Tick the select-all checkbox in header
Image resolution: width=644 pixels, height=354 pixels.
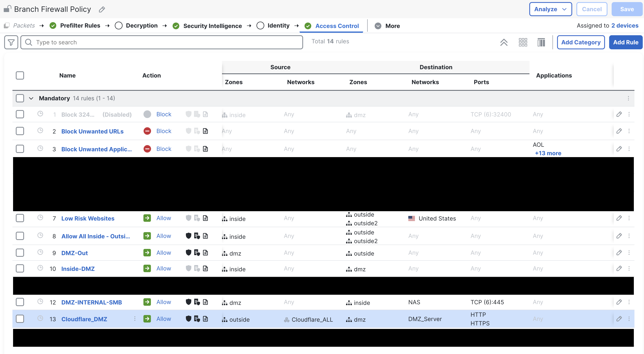20,75
